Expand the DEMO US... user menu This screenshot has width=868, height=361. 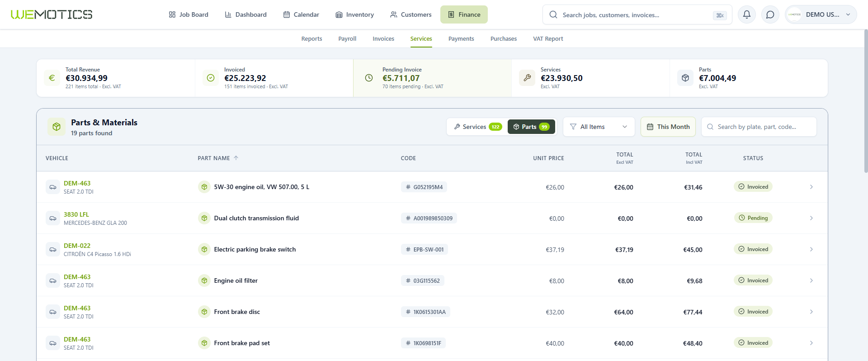tap(821, 14)
